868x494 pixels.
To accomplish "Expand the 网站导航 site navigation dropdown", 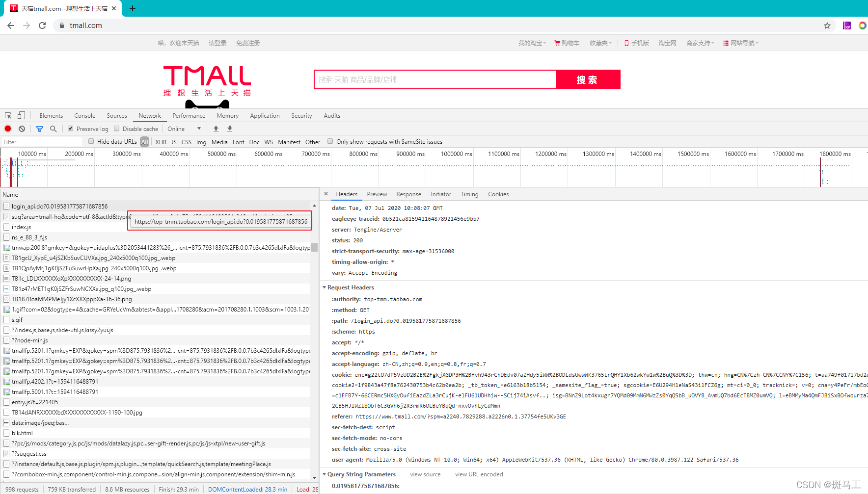I will 741,43.
